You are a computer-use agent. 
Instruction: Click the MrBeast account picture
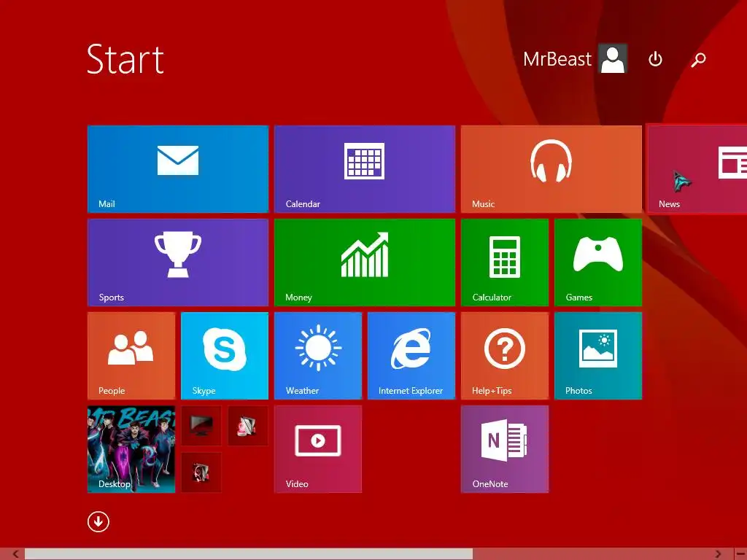pyautogui.click(x=613, y=58)
